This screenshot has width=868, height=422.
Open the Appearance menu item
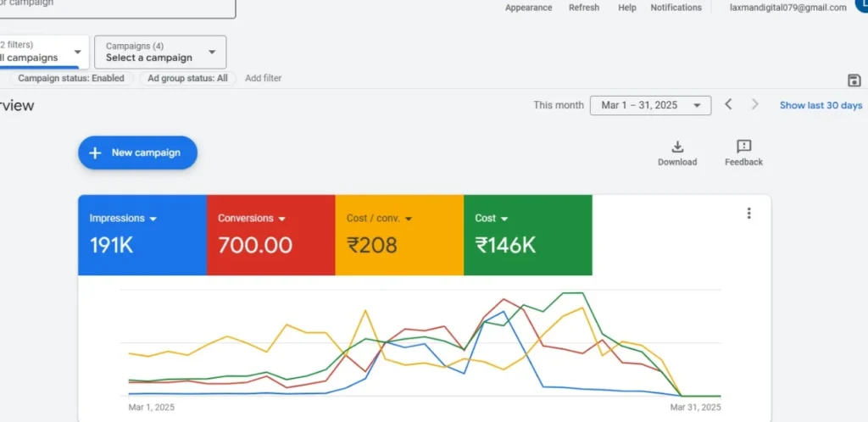coord(528,8)
